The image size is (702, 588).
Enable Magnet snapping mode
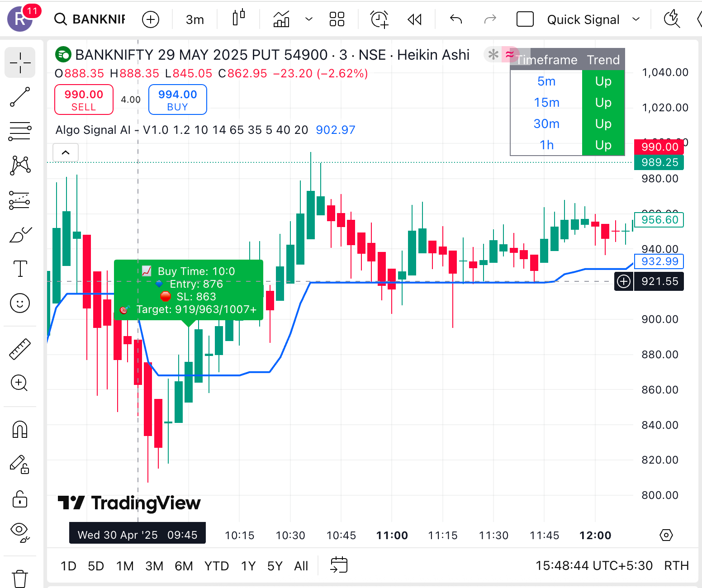pyautogui.click(x=20, y=430)
